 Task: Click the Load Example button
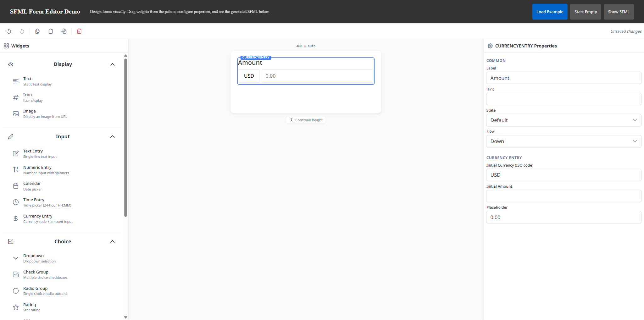(x=550, y=12)
